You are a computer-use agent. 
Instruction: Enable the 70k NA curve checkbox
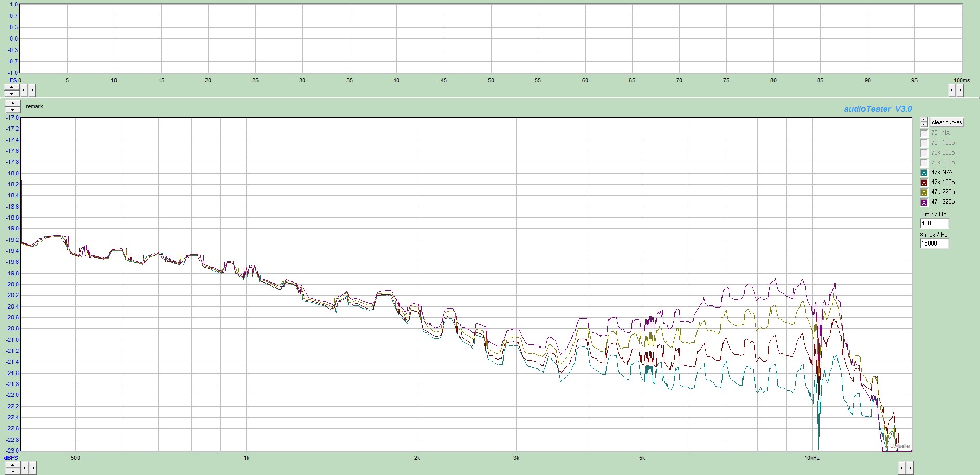pyautogui.click(x=924, y=133)
